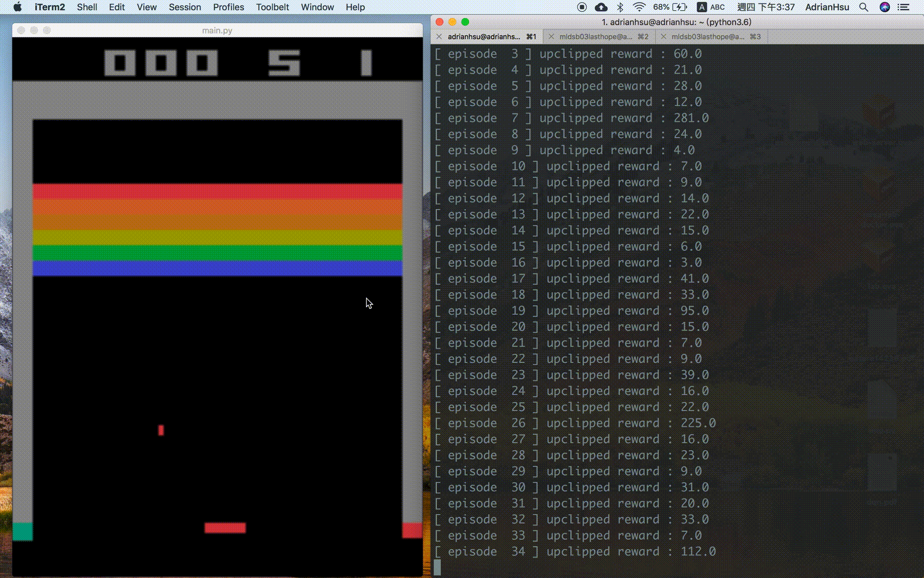Click the terminal cursor block

(x=437, y=568)
